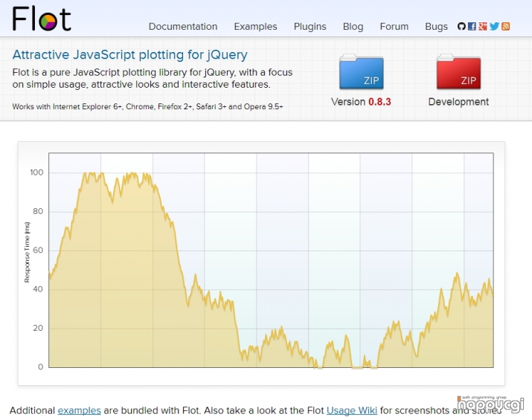Image resolution: width=532 pixels, height=420 pixels.
Task: Open the Facebook icon link
Action: (x=472, y=26)
